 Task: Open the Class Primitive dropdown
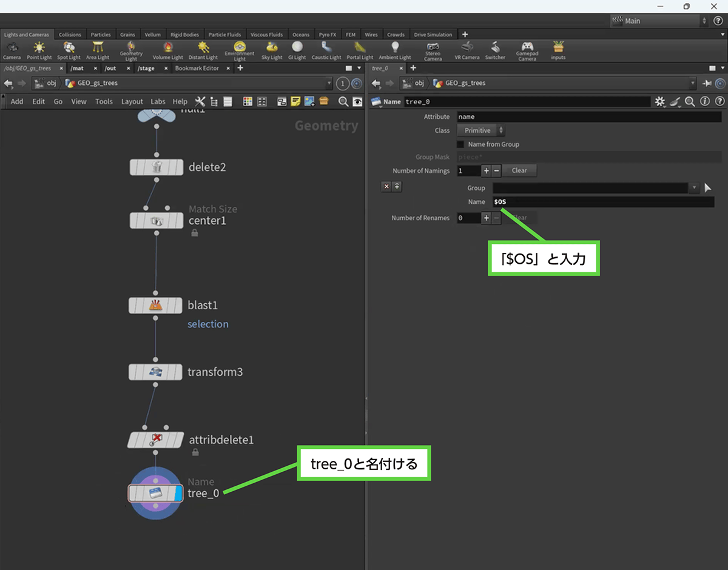(480, 130)
